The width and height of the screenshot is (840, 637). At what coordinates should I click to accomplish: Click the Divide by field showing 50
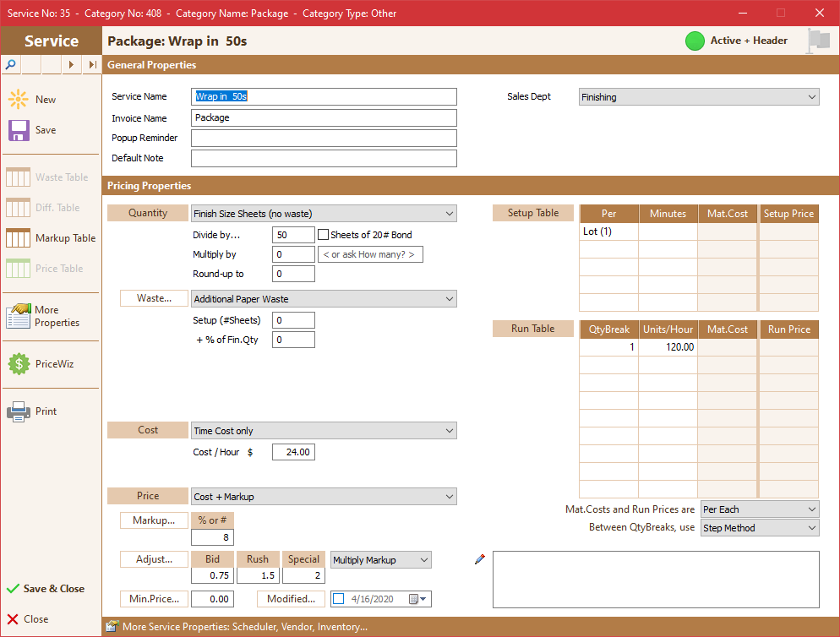click(x=293, y=235)
